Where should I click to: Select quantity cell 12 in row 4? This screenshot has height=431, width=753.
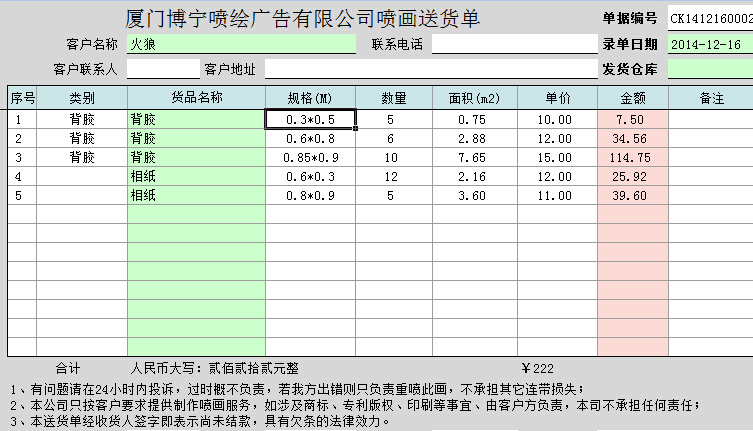click(x=394, y=176)
